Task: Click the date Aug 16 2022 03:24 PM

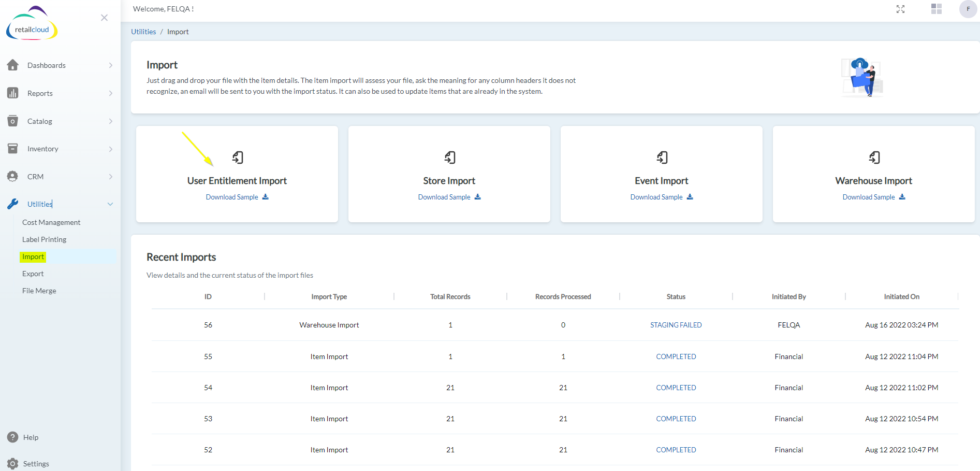Action: point(902,325)
